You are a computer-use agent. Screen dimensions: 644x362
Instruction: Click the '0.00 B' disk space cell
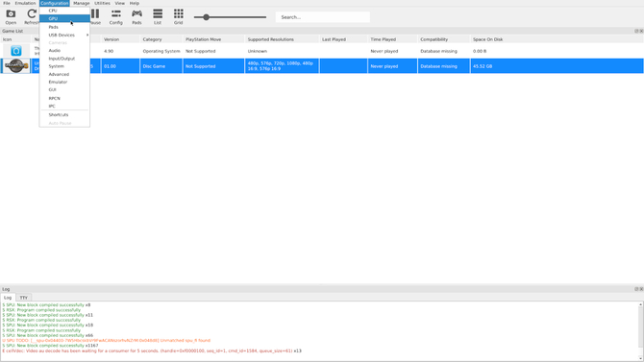[557, 51]
